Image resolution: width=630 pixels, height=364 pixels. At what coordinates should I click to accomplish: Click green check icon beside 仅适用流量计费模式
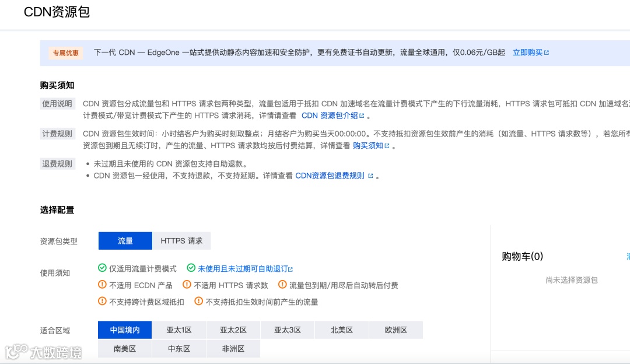(x=103, y=268)
